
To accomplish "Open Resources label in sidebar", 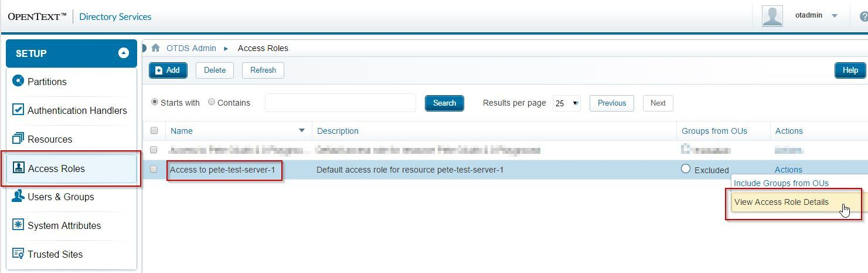I will [50, 139].
